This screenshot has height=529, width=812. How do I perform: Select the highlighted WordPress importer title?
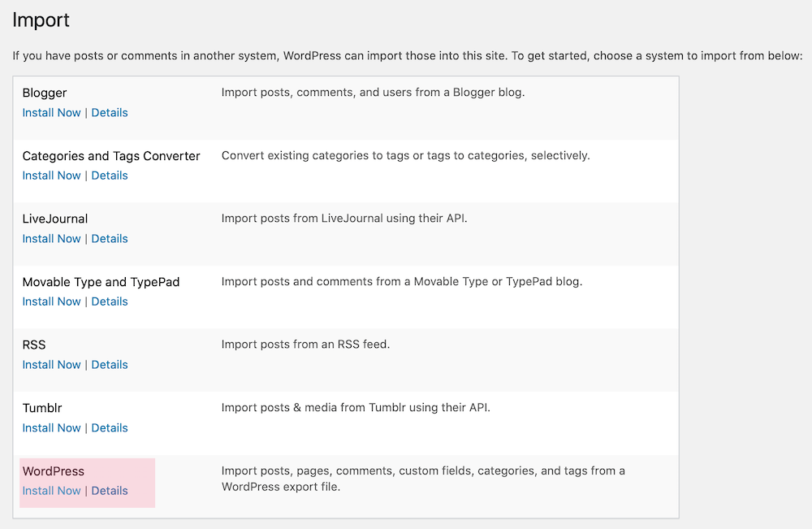[54, 471]
